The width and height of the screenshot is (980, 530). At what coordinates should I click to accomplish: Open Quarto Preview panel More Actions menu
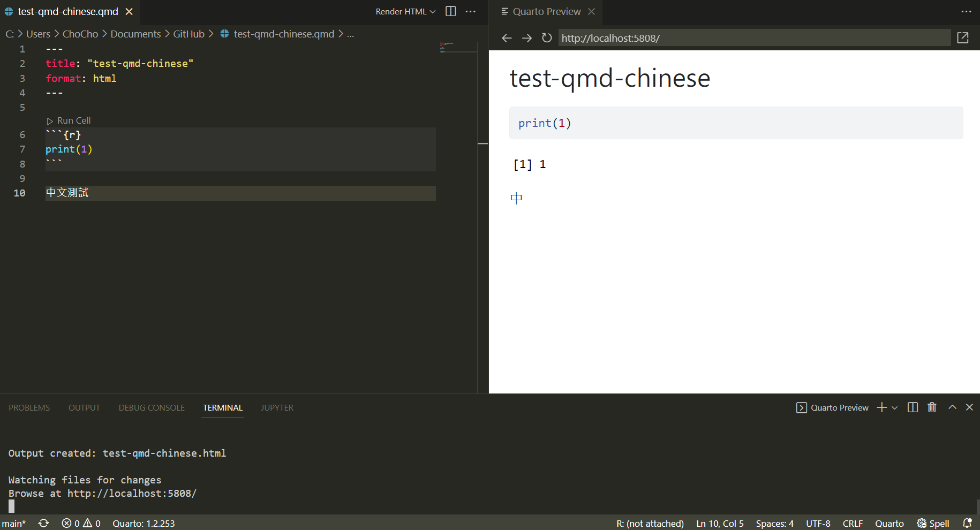(x=966, y=11)
